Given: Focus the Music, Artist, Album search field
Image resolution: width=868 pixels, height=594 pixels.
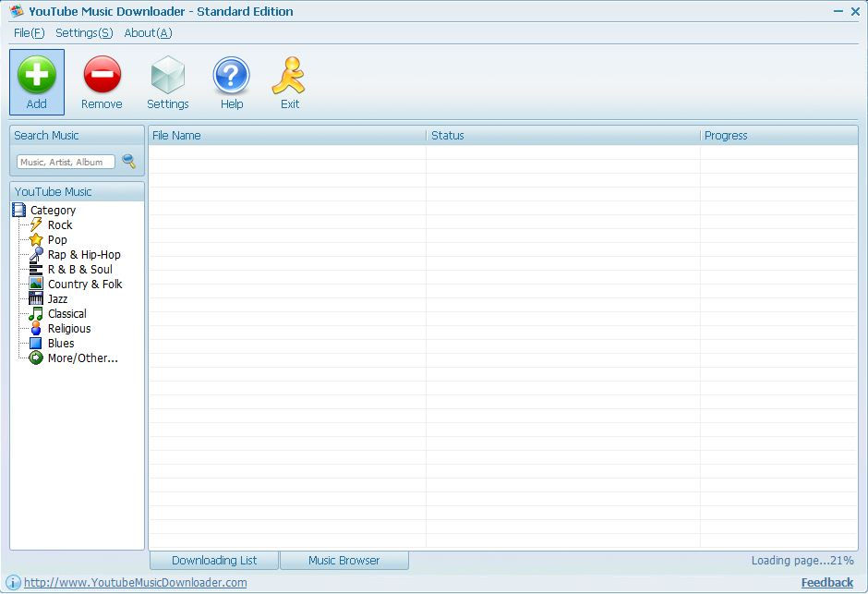Looking at the screenshot, I should pos(66,162).
